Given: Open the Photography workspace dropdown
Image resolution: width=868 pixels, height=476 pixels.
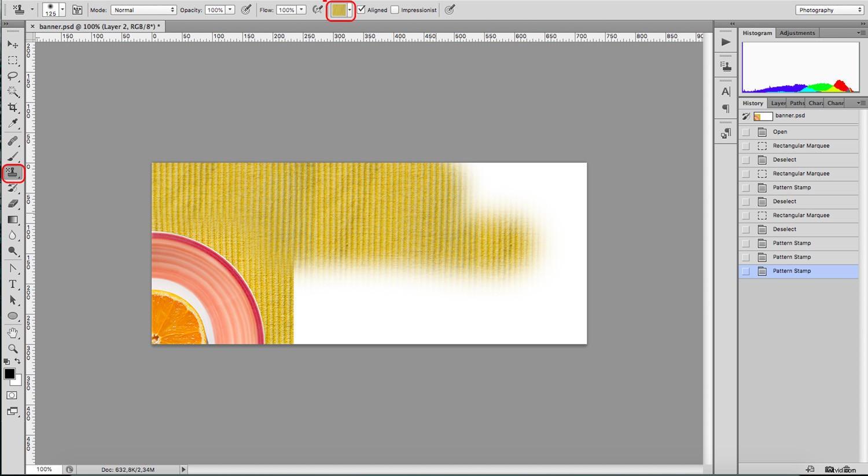Looking at the screenshot, I should (x=829, y=9).
